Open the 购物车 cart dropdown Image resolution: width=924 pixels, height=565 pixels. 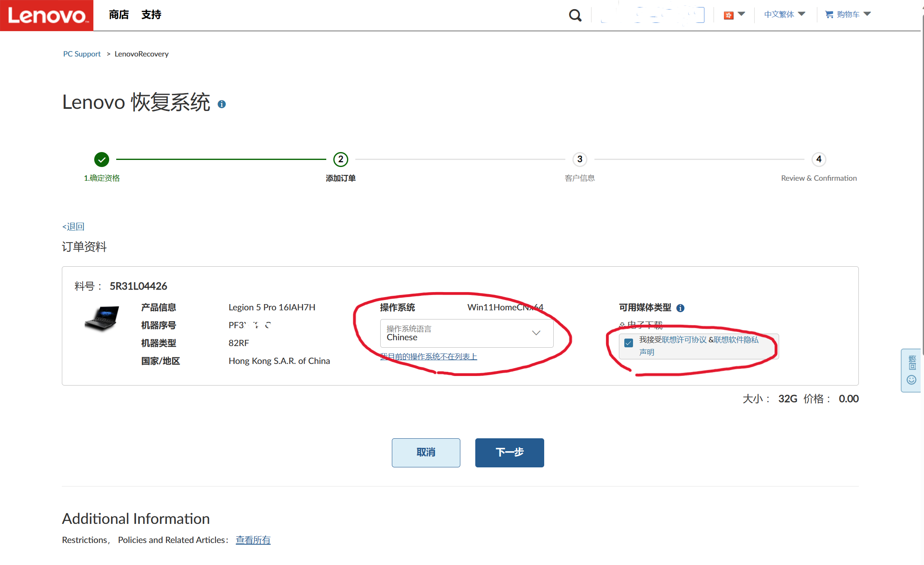(848, 15)
